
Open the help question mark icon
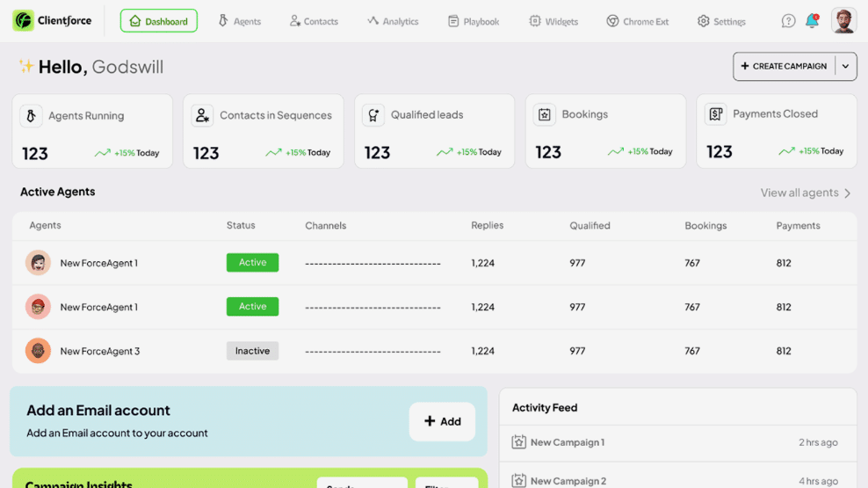click(x=788, y=21)
